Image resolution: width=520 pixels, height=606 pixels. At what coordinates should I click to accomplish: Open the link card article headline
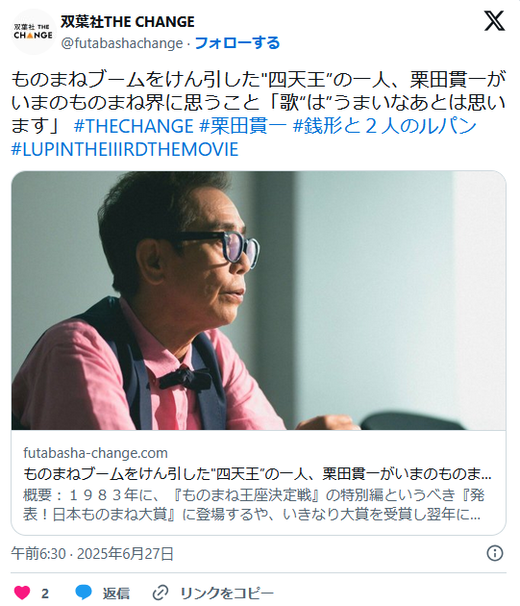pos(257,474)
